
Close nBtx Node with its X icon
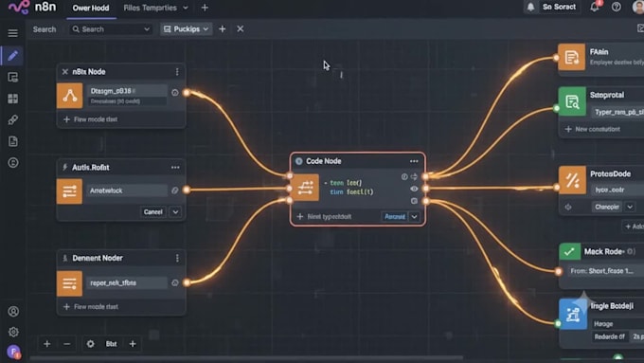[x=65, y=72]
